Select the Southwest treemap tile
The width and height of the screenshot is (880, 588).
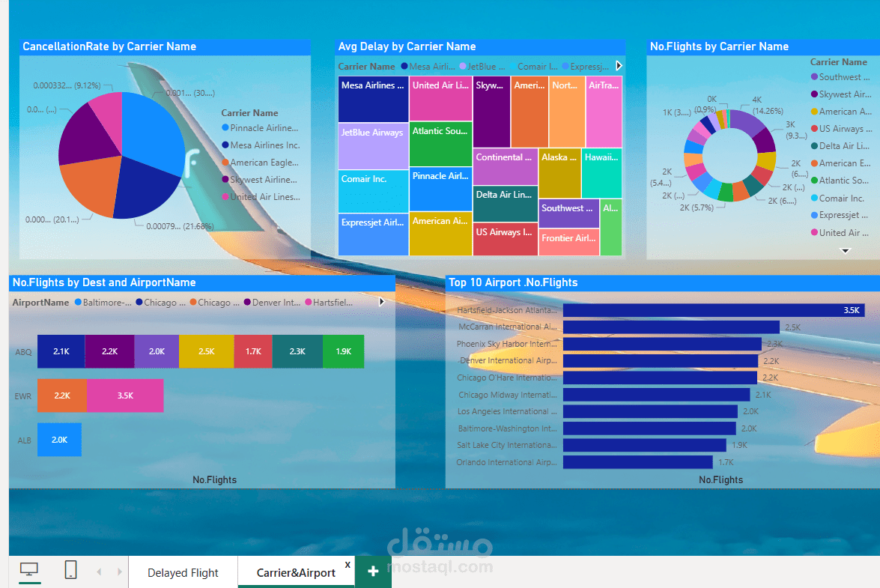[x=568, y=213]
